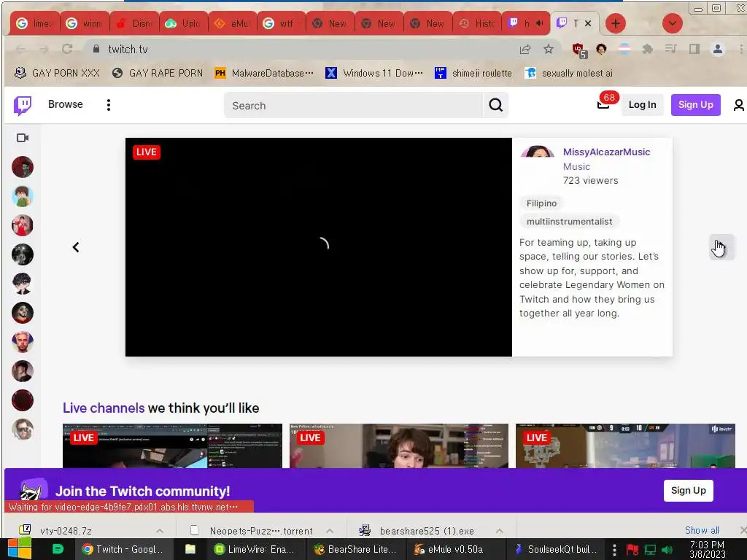
Task: Open the Windows 11 Dow bookmark
Action: [374, 73]
